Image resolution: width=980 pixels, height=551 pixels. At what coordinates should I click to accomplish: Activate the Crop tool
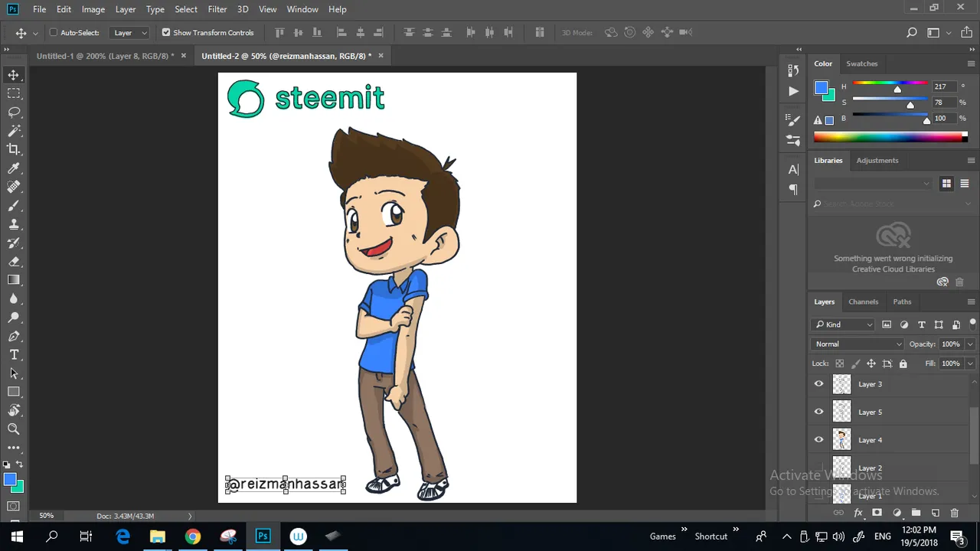click(14, 149)
